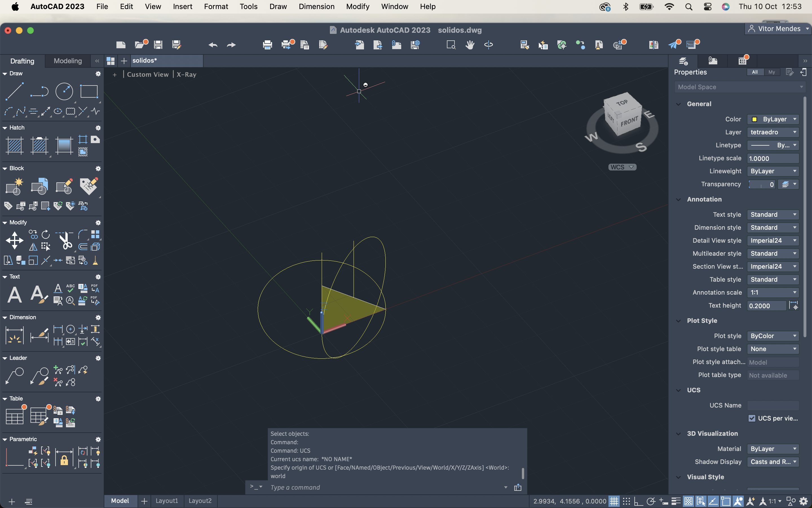Toggle polar tracking in status bar
Screen dimensions: 812x508
click(x=651, y=501)
